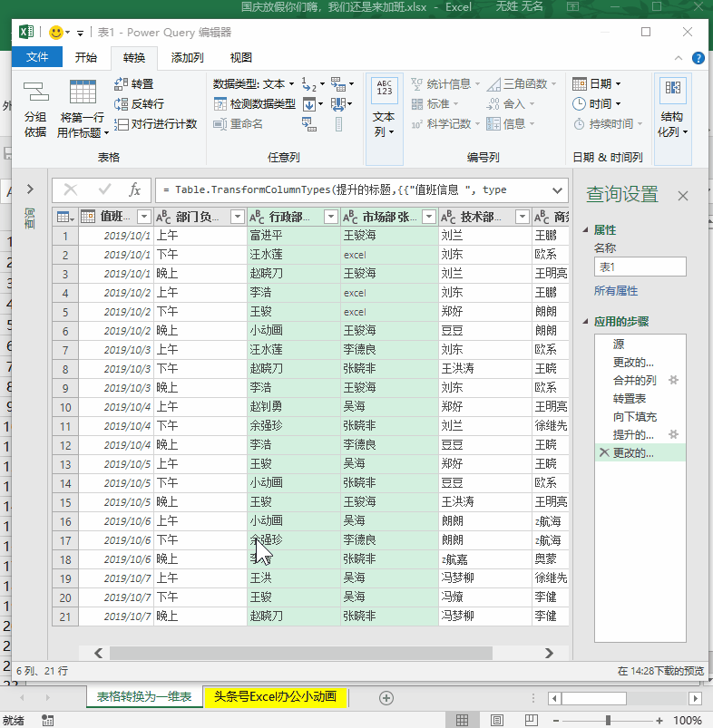The height and width of the screenshot is (728, 713).
Task: Switch to the 添加列 tab
Action: (187, 58)
